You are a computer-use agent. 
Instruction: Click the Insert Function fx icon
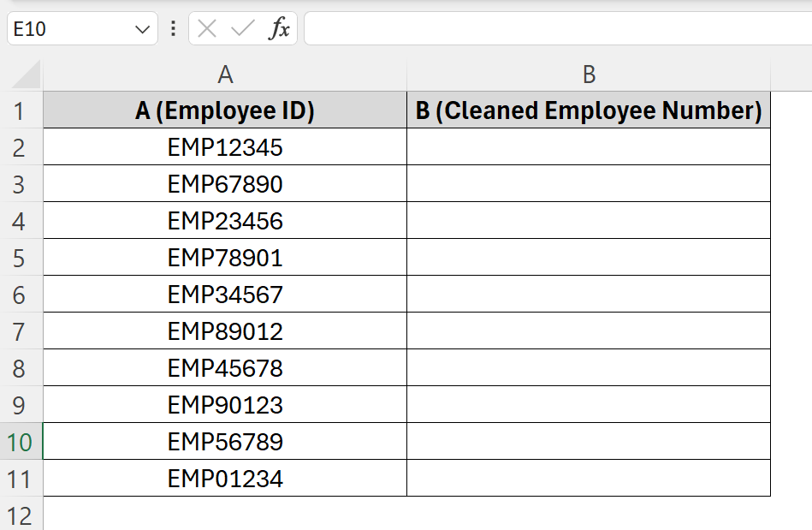(x=279, y=28)
